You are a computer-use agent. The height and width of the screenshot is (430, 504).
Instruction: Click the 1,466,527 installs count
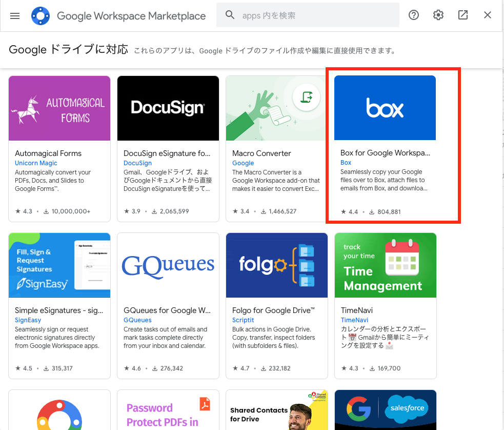pos(283,211)
